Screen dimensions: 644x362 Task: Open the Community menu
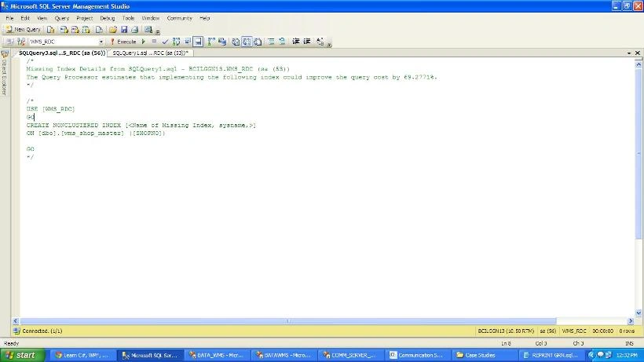(x=180, y=18)
